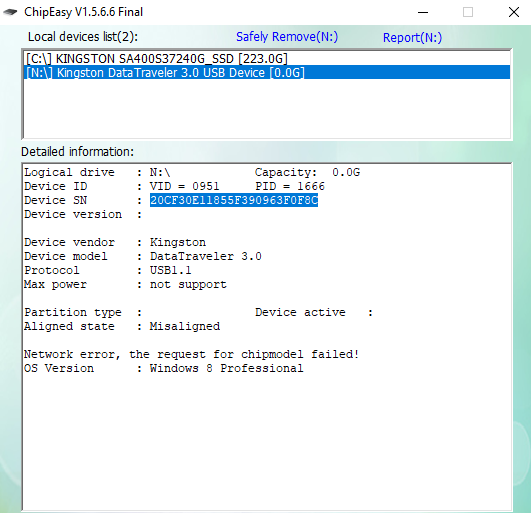Click the Aligned state Misaligned line
Screen dimensions: 531x513
(x=122, y=326)
